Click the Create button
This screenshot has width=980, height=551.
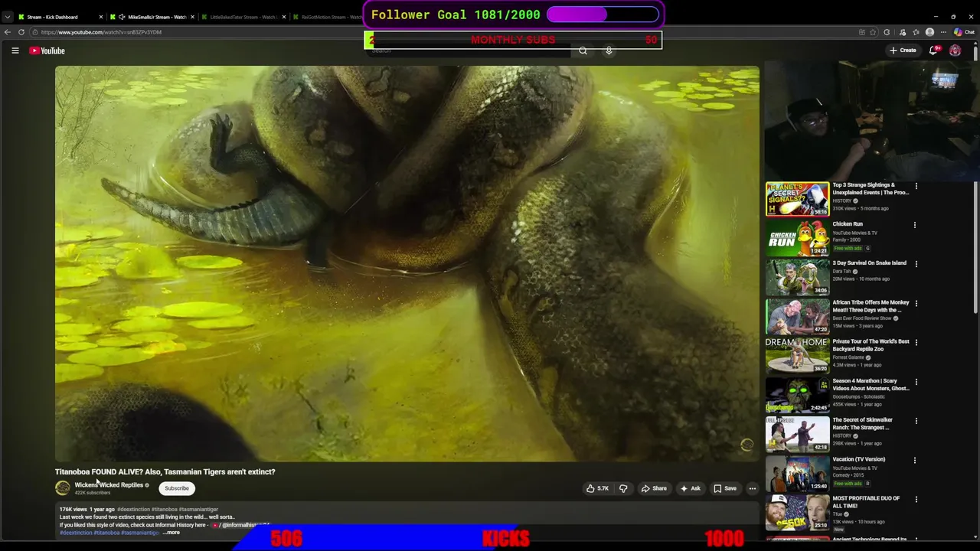click(x=903, y=51)
